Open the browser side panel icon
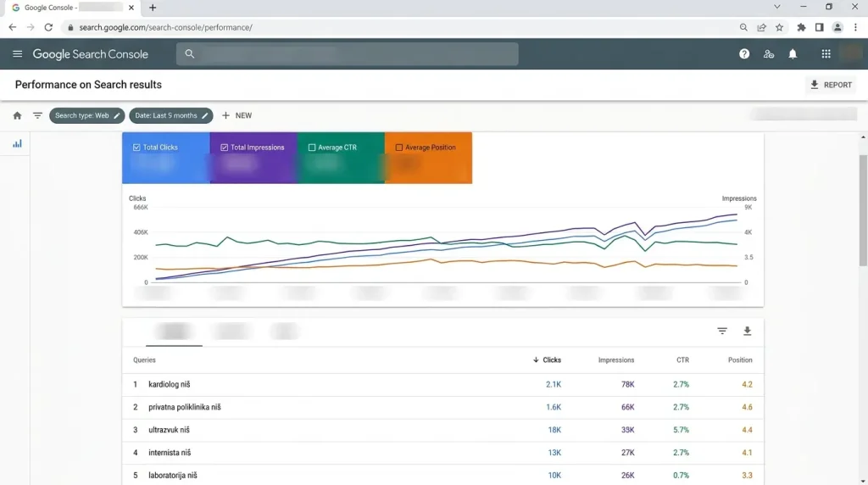The width and height of the screenshot is (868, 485). (x=820, y=27)
